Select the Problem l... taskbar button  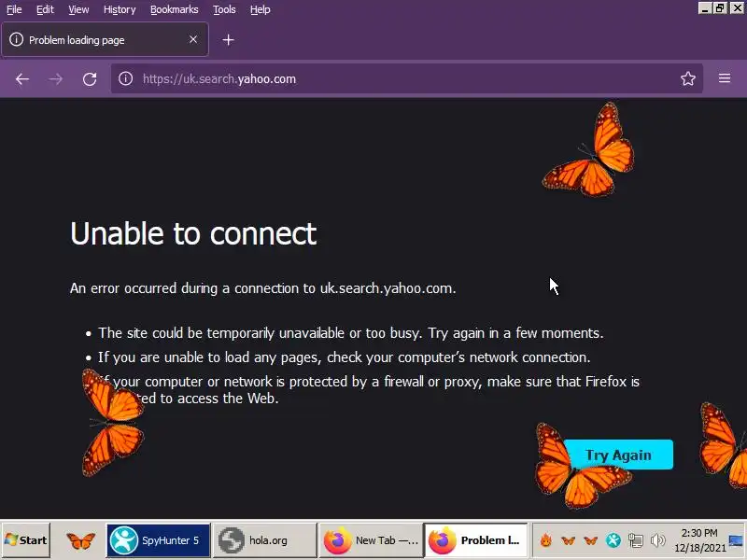[476, 540]
